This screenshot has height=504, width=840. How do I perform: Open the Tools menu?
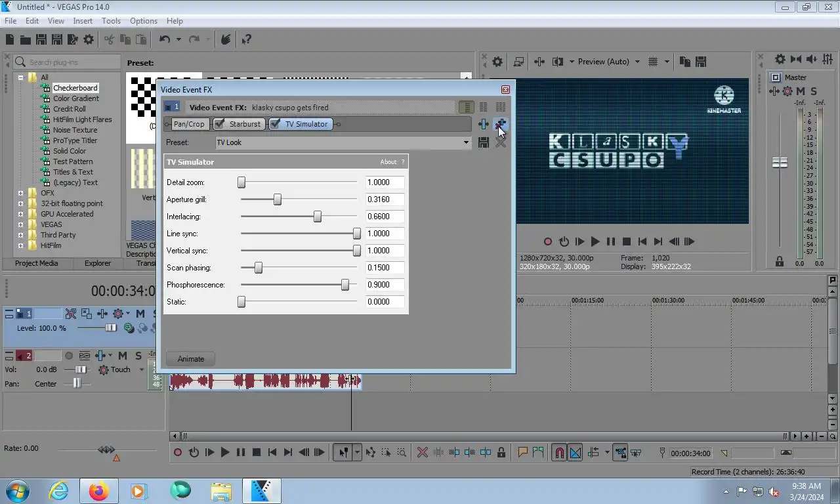click(x=111, y=21)
